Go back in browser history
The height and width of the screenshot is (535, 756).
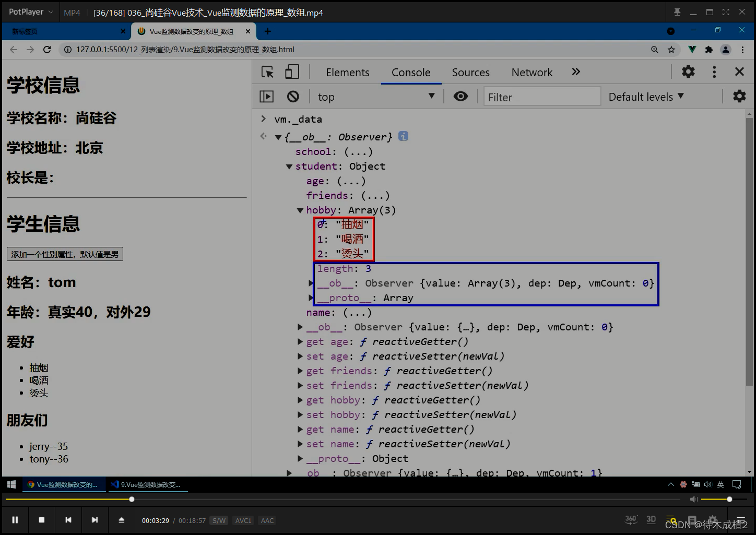click(14, 50)
